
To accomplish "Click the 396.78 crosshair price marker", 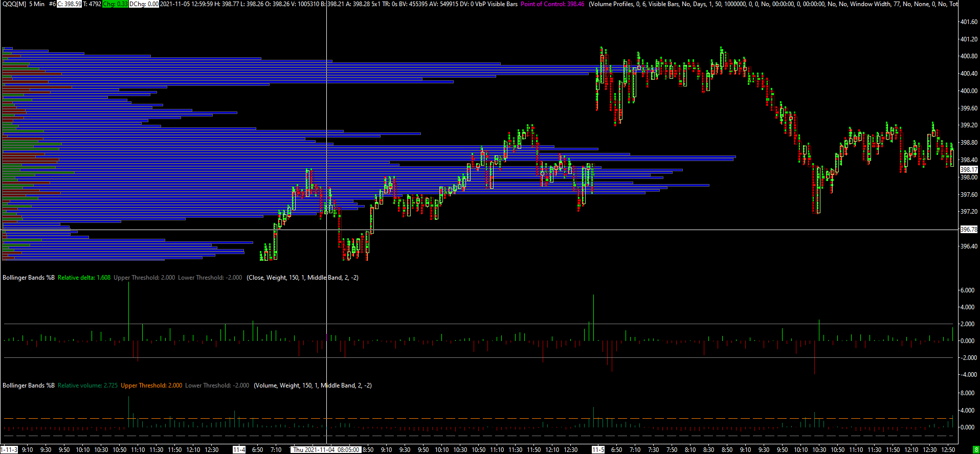I will (x=969, y=230).
